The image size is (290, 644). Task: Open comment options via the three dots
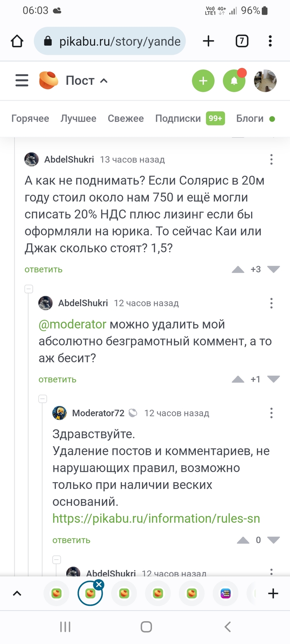click(x=271, y=159)
